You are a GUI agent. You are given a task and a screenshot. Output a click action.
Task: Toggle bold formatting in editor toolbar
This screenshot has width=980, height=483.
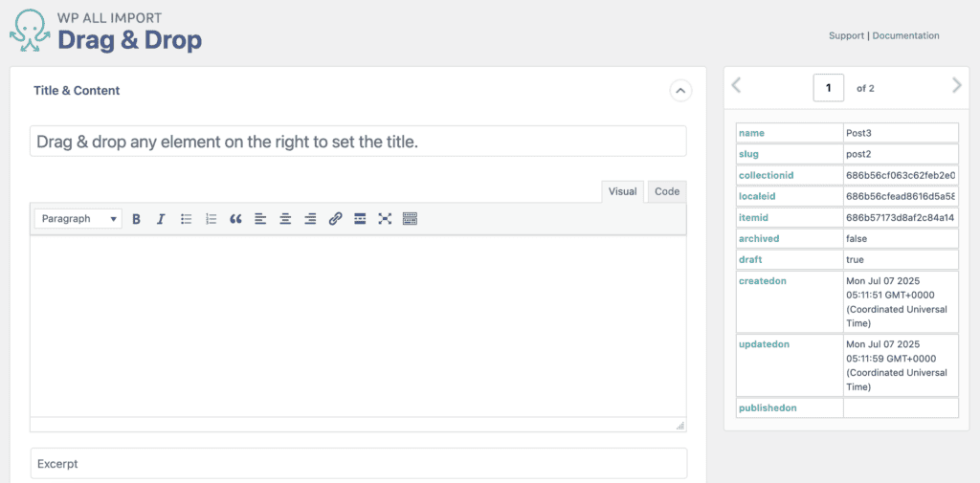pos(136,219)
